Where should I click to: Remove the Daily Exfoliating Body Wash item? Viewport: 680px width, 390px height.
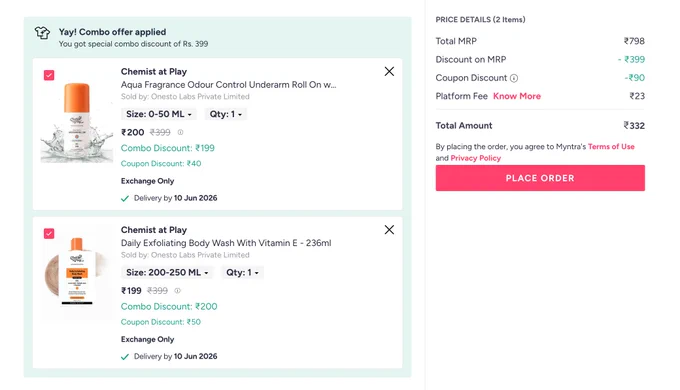tap(389, 230)
